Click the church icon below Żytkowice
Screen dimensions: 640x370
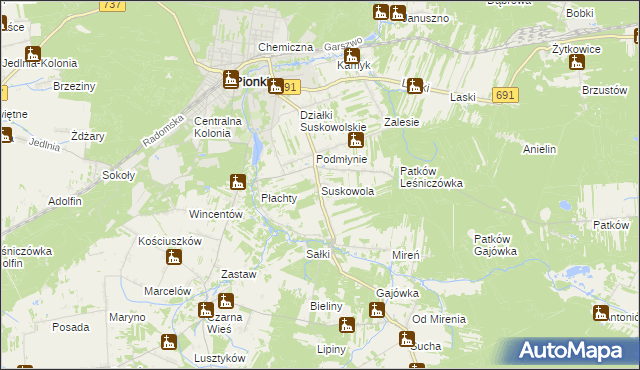tap(577, 62)
